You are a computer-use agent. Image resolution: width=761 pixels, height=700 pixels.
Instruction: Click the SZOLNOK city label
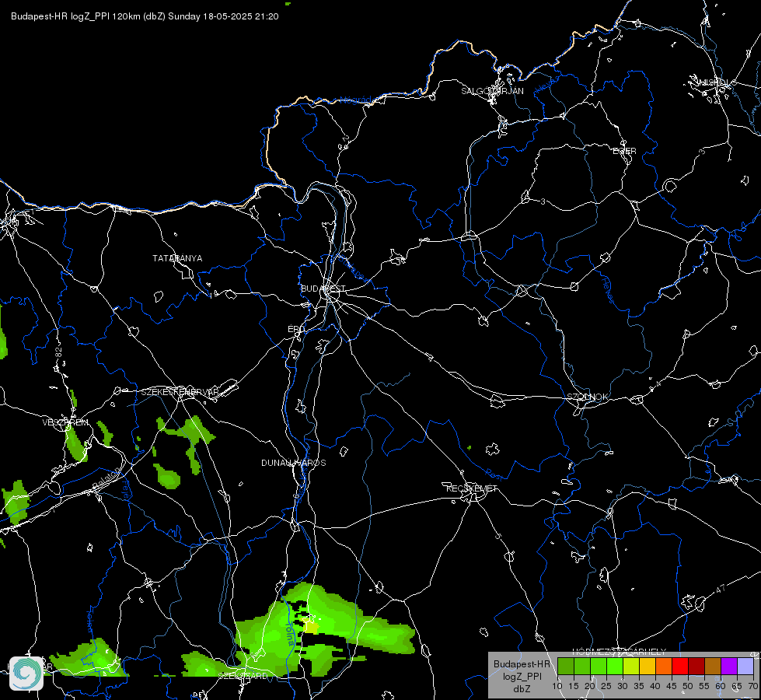tap(587, 397)
